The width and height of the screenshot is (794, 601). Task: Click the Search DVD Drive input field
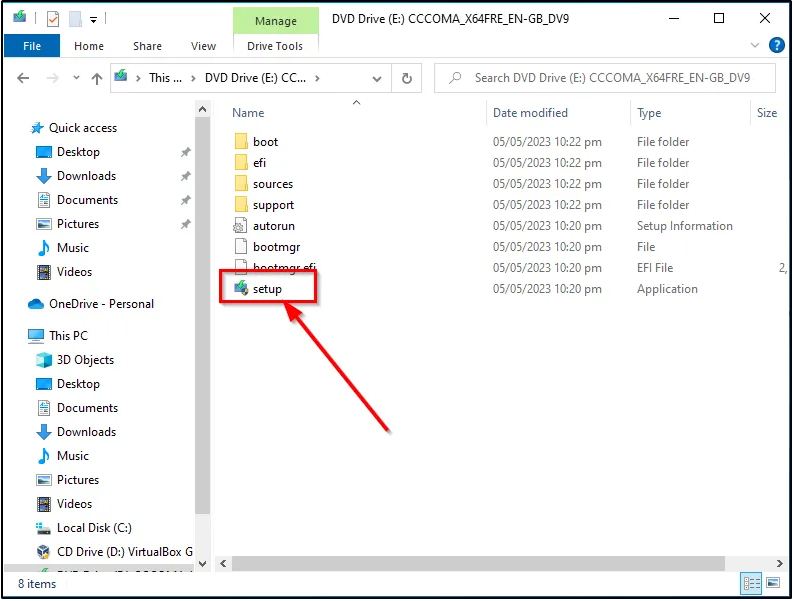(605, 78)
